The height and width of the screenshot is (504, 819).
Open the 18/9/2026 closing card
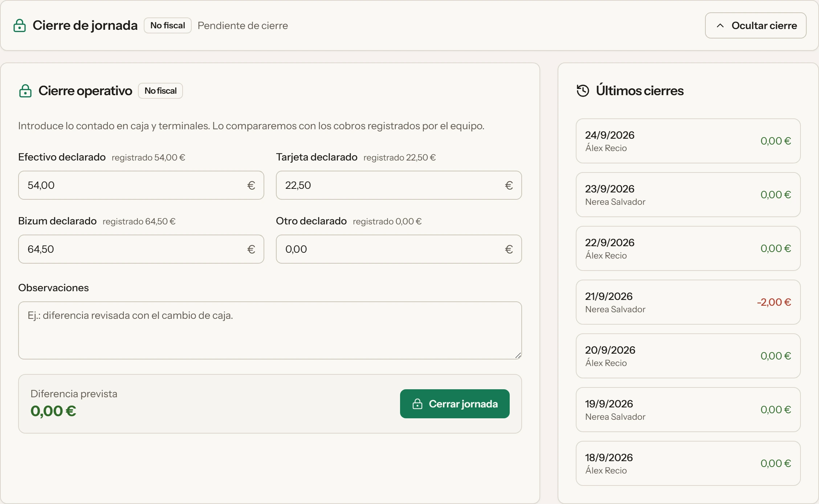pos(688,463)
